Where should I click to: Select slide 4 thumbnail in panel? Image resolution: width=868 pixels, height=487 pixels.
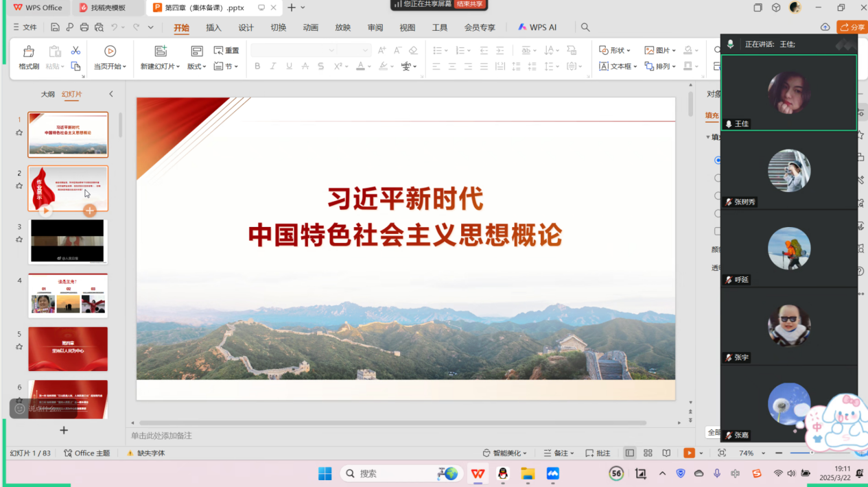(68, 296)
